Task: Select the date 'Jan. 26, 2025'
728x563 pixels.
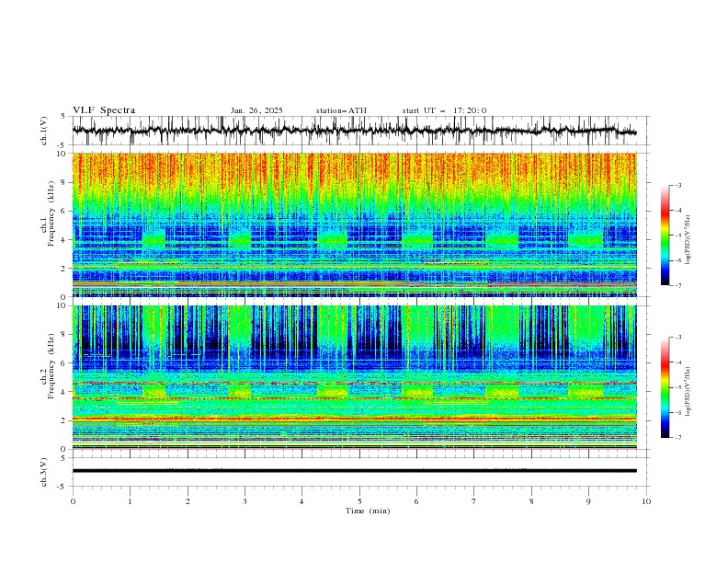Action: pyautogui.click(x=256, y=110)
